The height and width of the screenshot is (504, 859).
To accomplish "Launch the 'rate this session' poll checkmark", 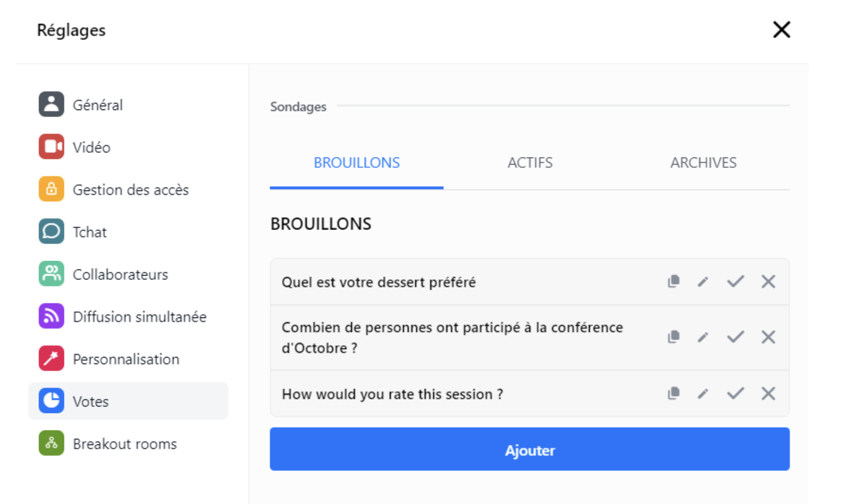I will (735, 393).
